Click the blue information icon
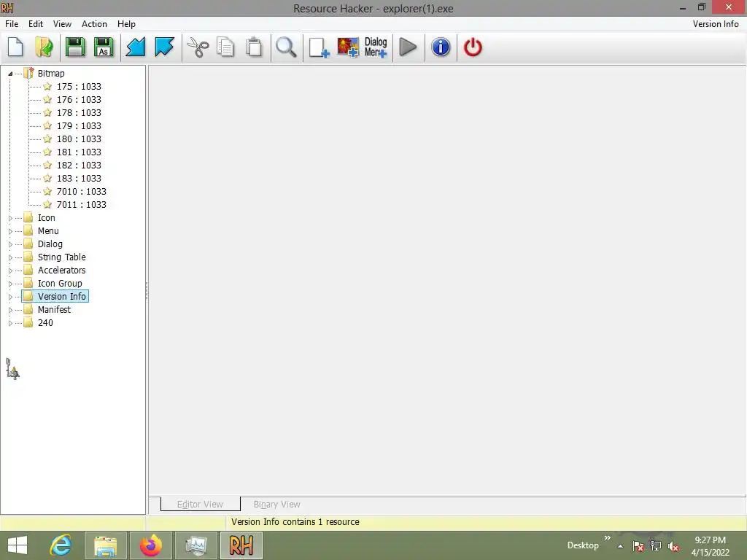 click(x=441, y=47)
